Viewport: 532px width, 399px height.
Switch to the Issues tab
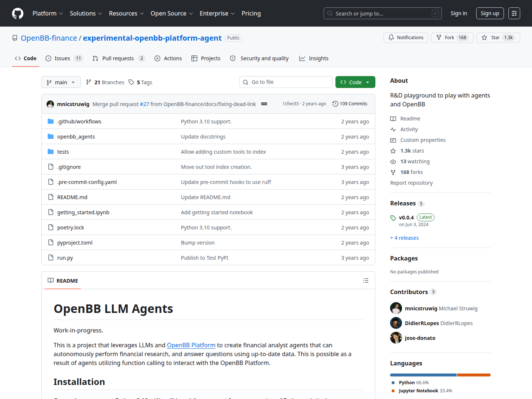[x=64, y=58]
